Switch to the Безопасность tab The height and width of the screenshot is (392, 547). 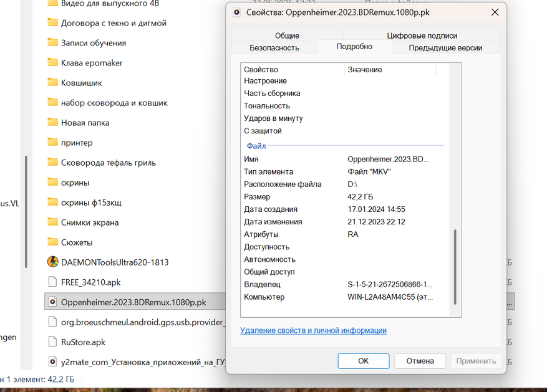274,48
